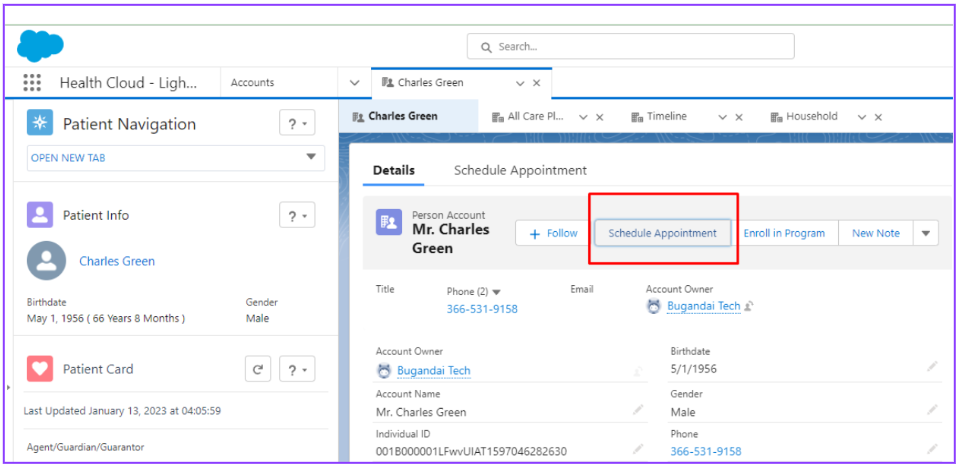The height and width of the screenshot is (468, 960).
Task: Click the Agent/Guardian/Guarantor label
Action: tap(86, 447)
